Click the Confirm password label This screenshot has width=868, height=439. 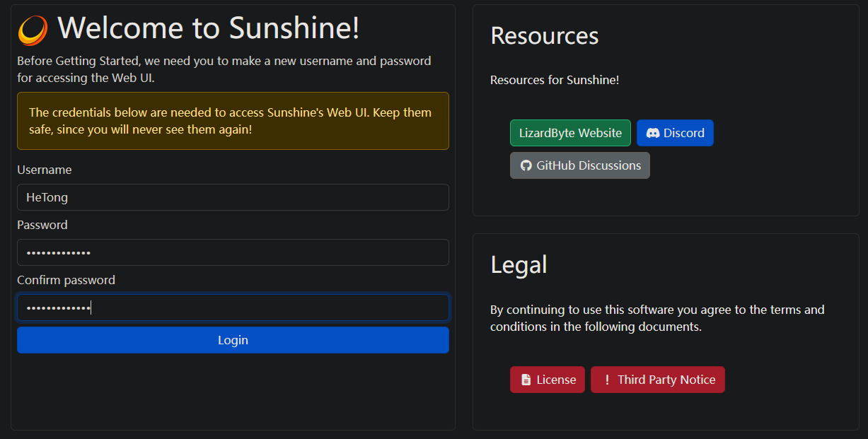[x=66, y=280]
